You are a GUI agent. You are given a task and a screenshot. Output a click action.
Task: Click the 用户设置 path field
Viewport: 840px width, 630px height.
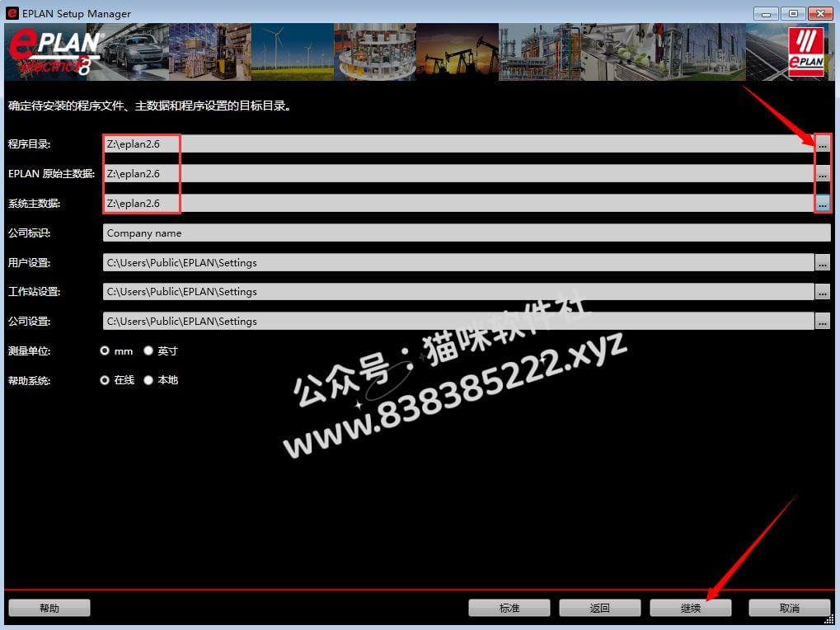458,262
